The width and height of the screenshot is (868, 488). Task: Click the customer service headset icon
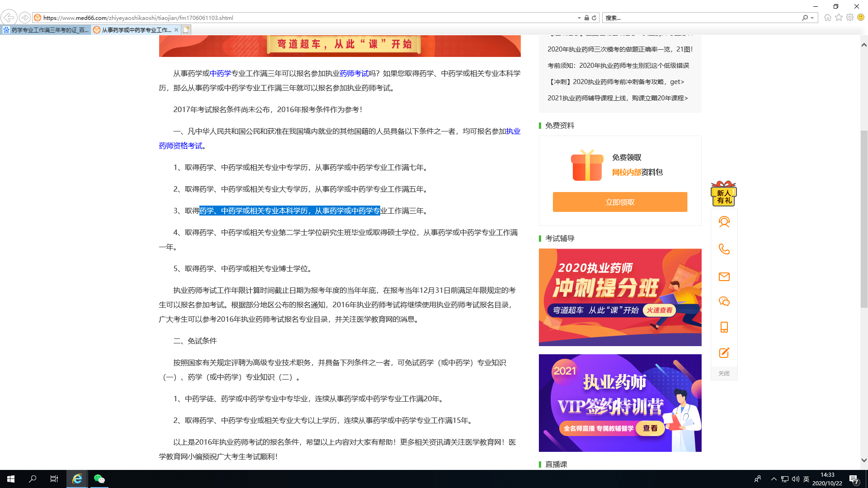[x=724, y=222]
